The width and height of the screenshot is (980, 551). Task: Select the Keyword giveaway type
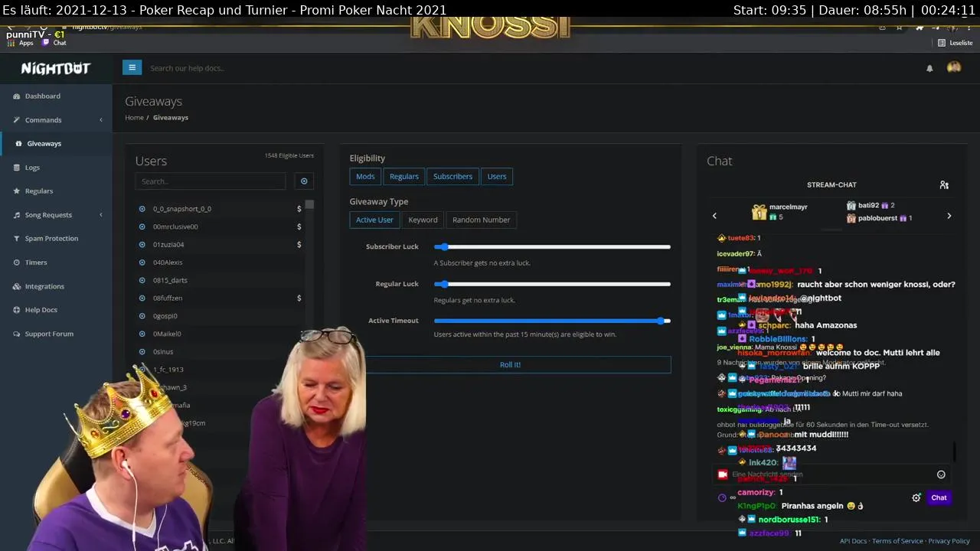click(x=423, y=220)
